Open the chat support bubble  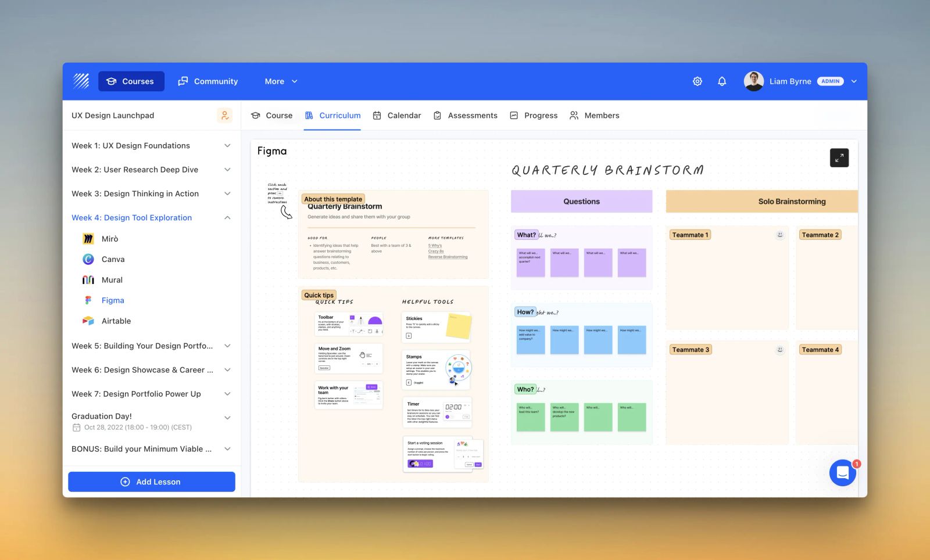tap(843, 473)
